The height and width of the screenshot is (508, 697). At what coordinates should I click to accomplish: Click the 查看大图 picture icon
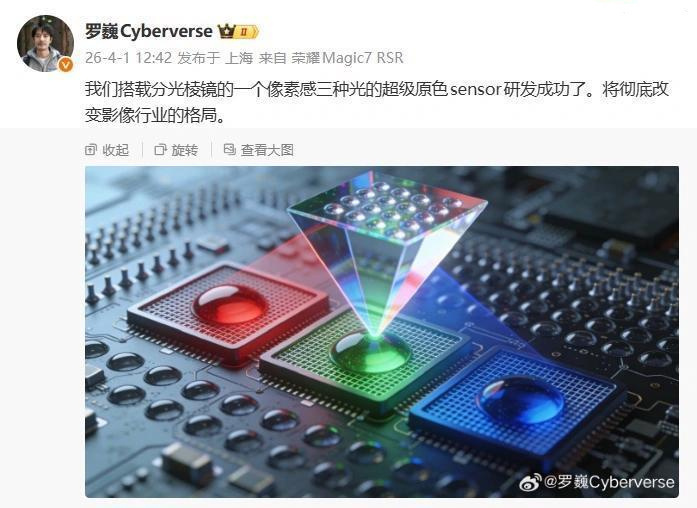[x=229, y=149]
